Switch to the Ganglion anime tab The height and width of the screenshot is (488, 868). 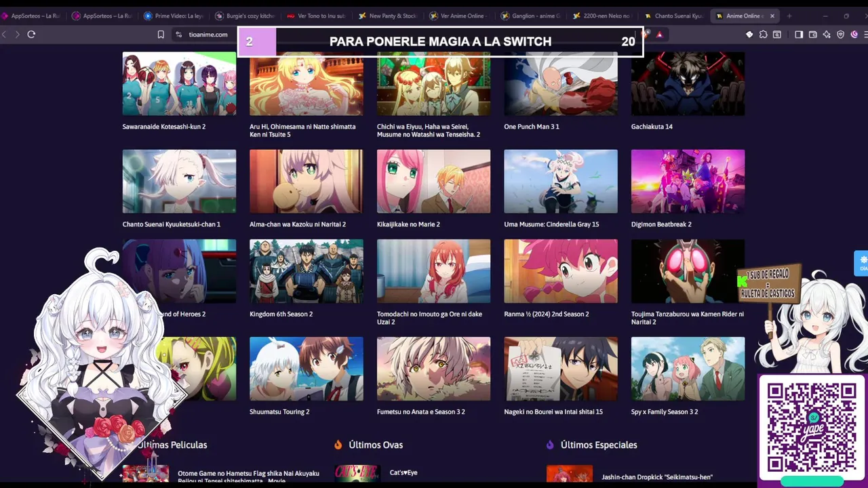point(530,16)
